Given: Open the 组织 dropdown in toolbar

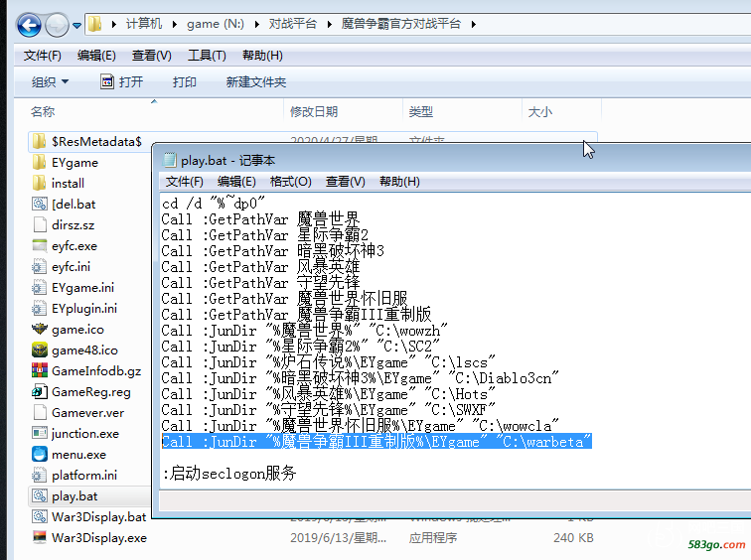Looking at the screenshot, I should (50, 81).
